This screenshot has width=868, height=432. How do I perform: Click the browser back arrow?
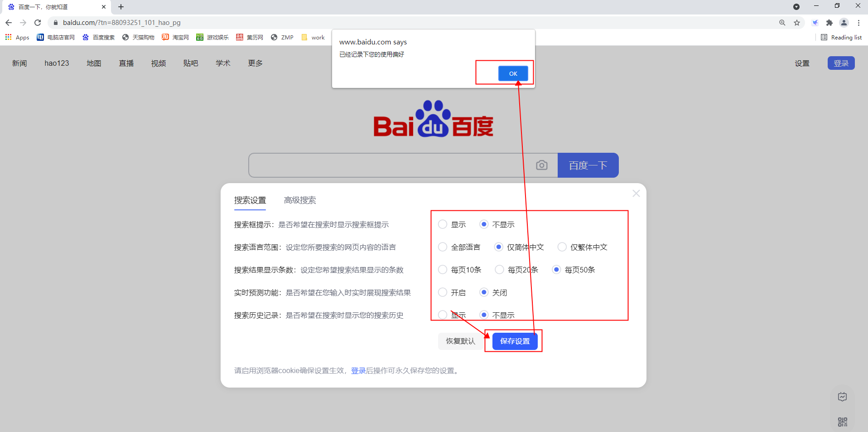coord(9,23)
